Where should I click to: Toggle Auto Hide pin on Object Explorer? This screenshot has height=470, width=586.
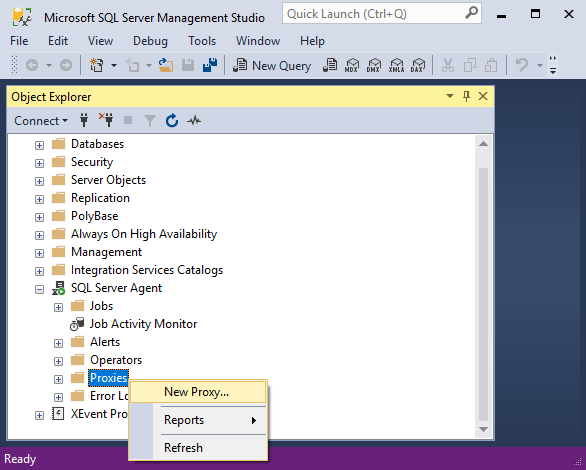pos(466,96)
